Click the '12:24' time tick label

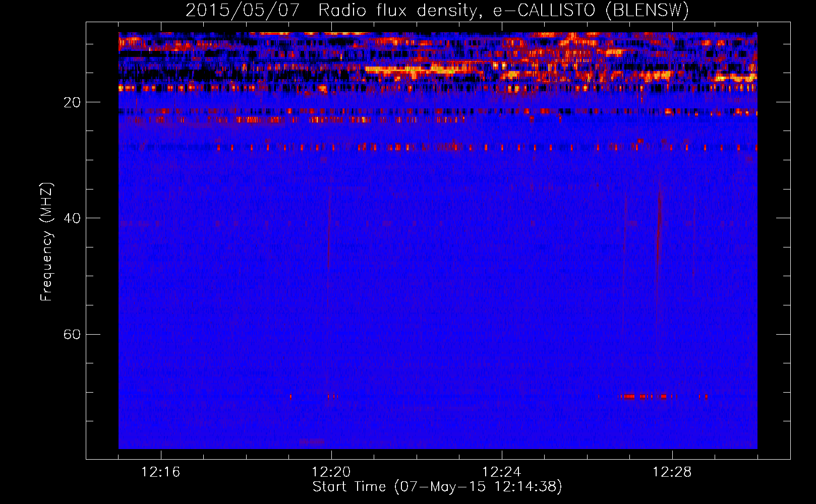click(502, 472)
